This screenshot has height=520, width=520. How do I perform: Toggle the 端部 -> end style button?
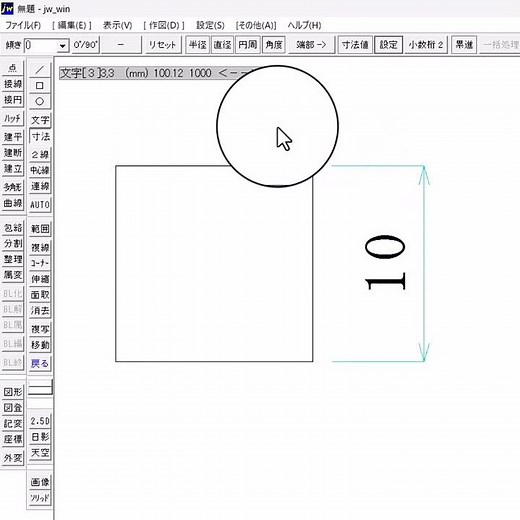point(311,45)
